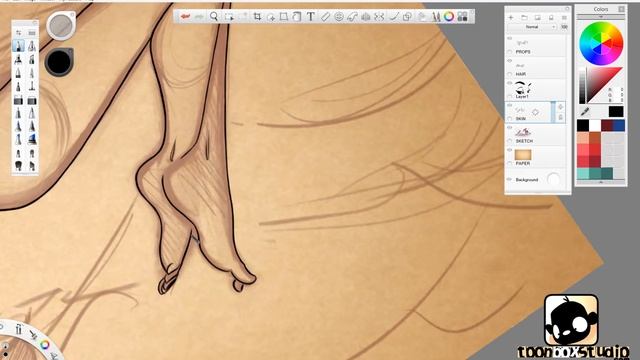This screenshot has height=360, width=640.
Task: Choose the light teal palette swatch
Action: point(583,173)
